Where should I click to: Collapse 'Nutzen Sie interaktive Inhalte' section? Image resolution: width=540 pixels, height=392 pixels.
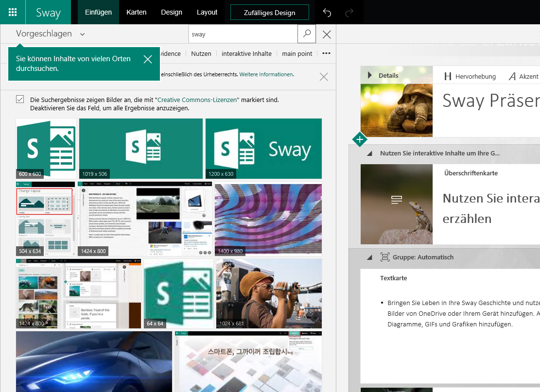coord(369,153)
